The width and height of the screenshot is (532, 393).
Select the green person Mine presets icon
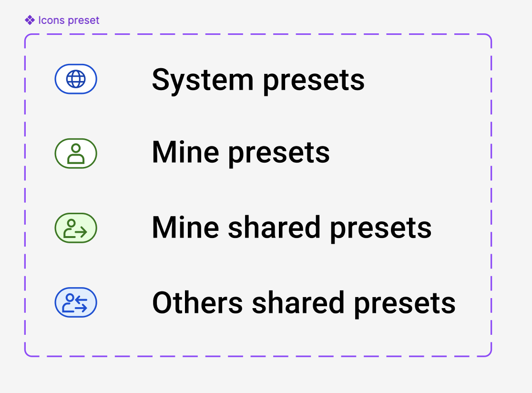(76, 154)
